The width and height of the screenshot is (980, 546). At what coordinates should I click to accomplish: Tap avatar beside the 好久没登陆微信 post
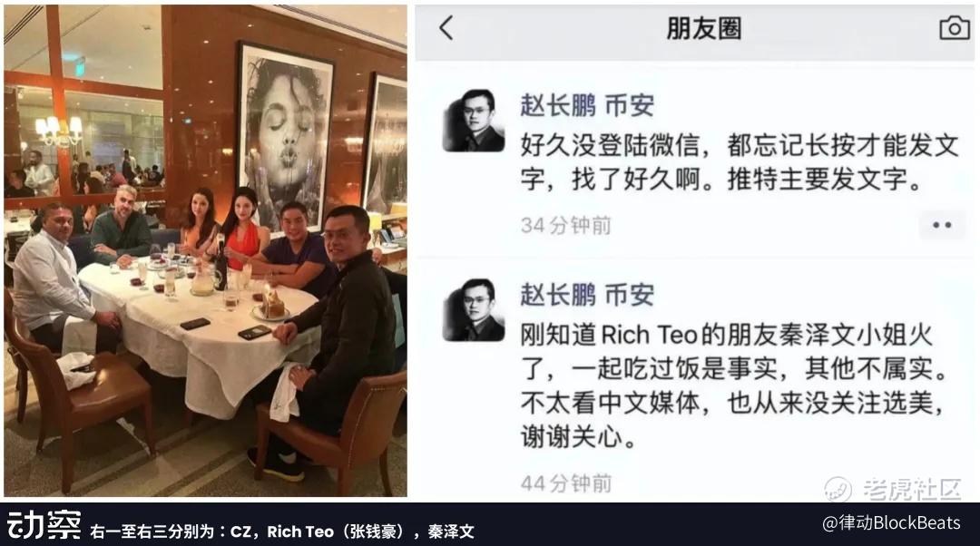[473, 121]
